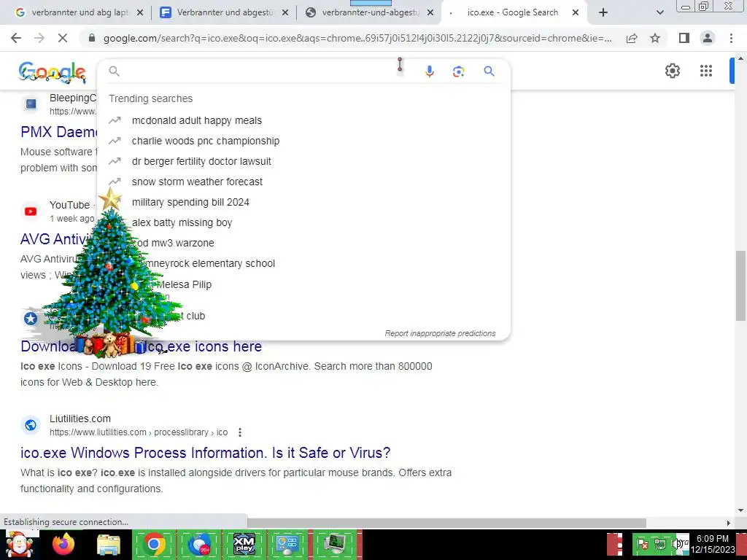Open more options for Liutilities result
The height and width of the screenshot is (560, 747).
[x=240, y=432]
